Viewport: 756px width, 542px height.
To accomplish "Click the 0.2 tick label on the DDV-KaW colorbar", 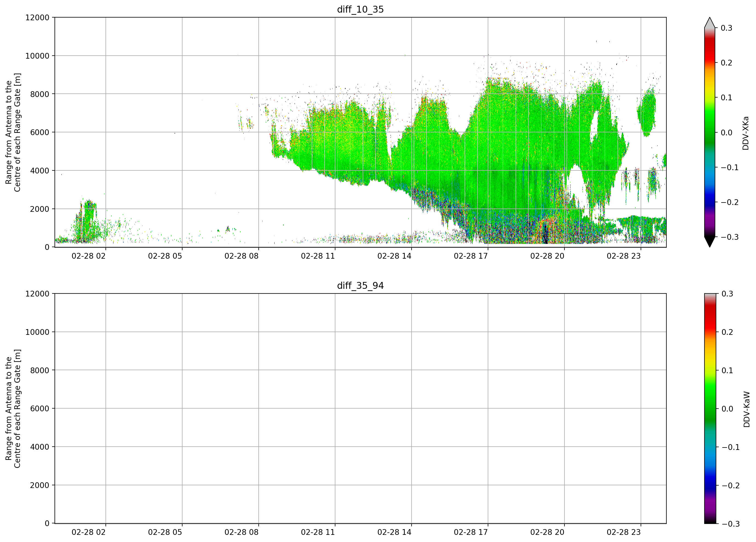I will coord(727,332).
